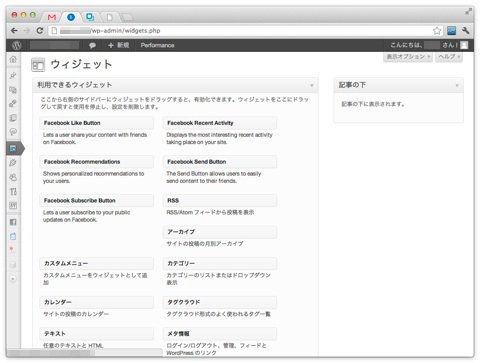This screenshot has height=363, width=480.
Task: Collapse the 利用できるウィジェット panel arrow
Action: tap(312, 85)
